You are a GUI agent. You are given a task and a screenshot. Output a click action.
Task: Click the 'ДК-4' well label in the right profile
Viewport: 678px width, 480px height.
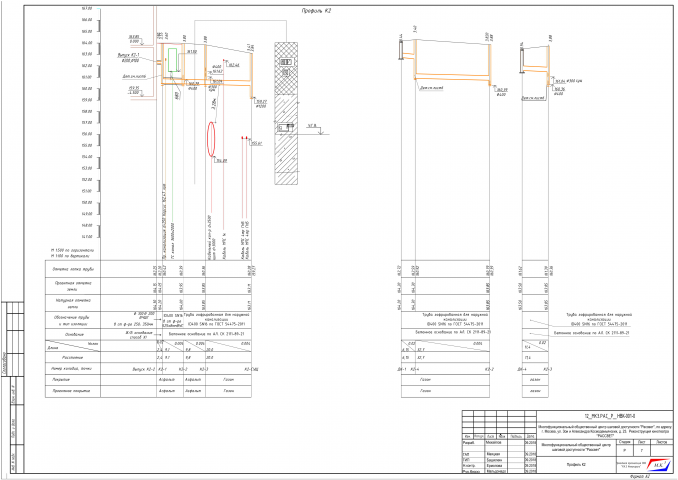coord(522,369)
